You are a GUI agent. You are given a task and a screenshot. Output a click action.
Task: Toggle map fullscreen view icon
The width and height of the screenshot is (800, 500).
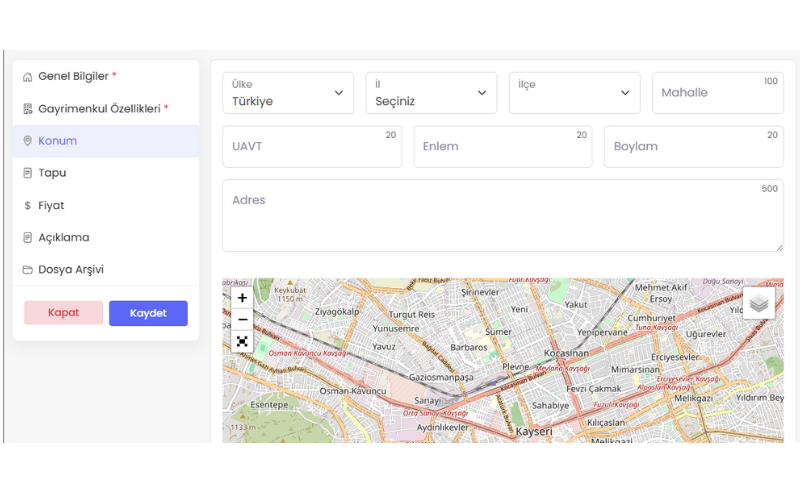coord(242,342)
